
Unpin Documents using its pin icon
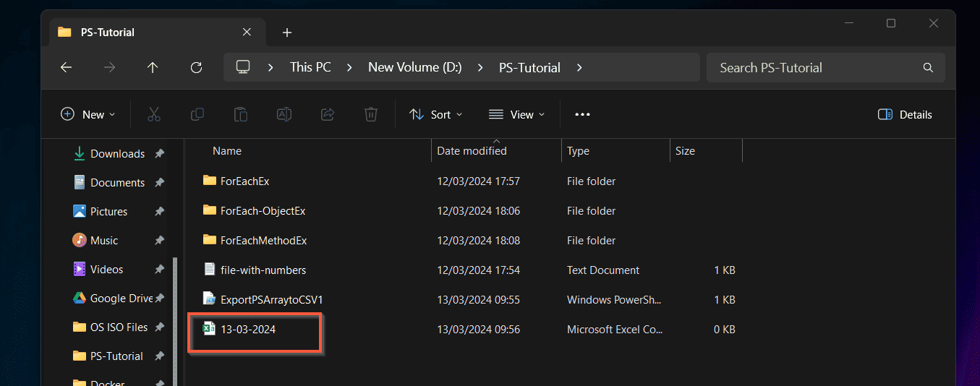(x=159, y=182)
